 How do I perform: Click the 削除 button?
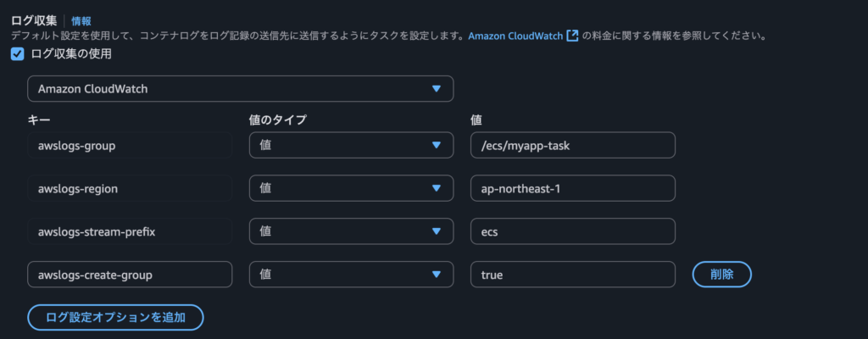pyautogui.click(x=721, y=275)
